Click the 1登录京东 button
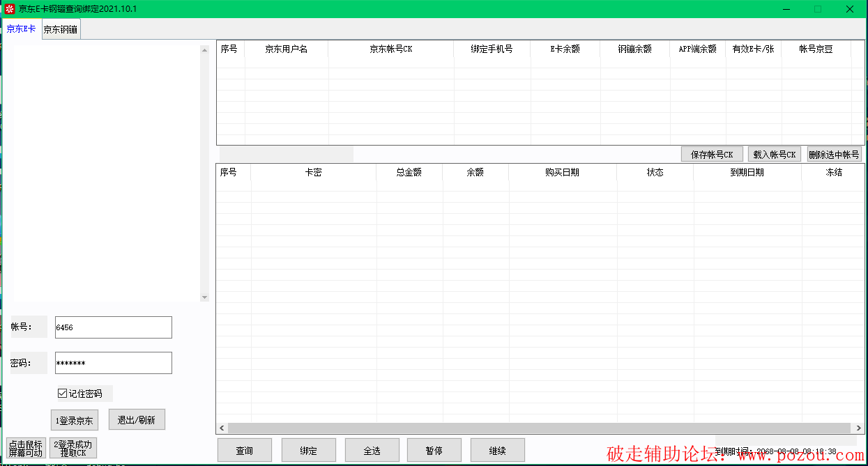Image resolution: width=868 pixels, height=466 pixels. 75,421
